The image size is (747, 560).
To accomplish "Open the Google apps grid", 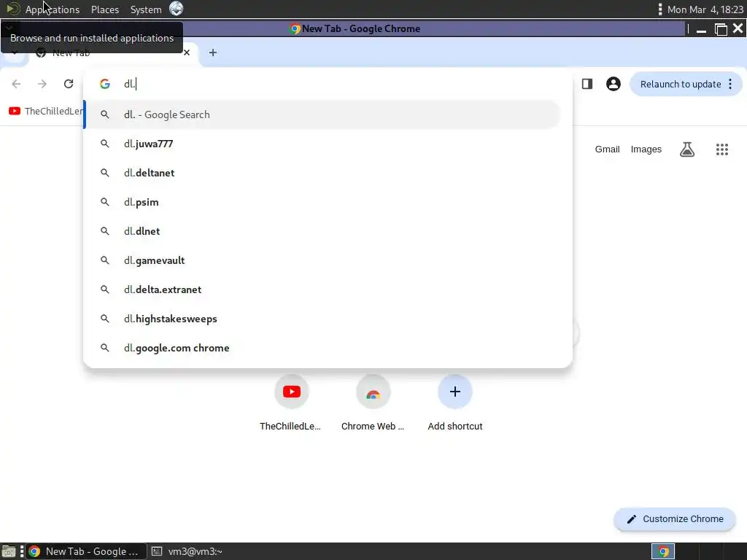I will [721, 149].
